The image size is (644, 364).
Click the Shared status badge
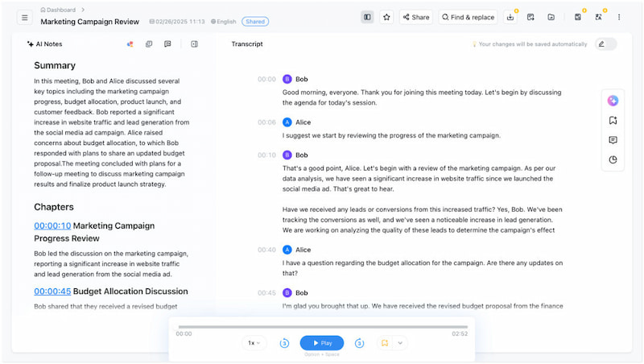[255, 22]
